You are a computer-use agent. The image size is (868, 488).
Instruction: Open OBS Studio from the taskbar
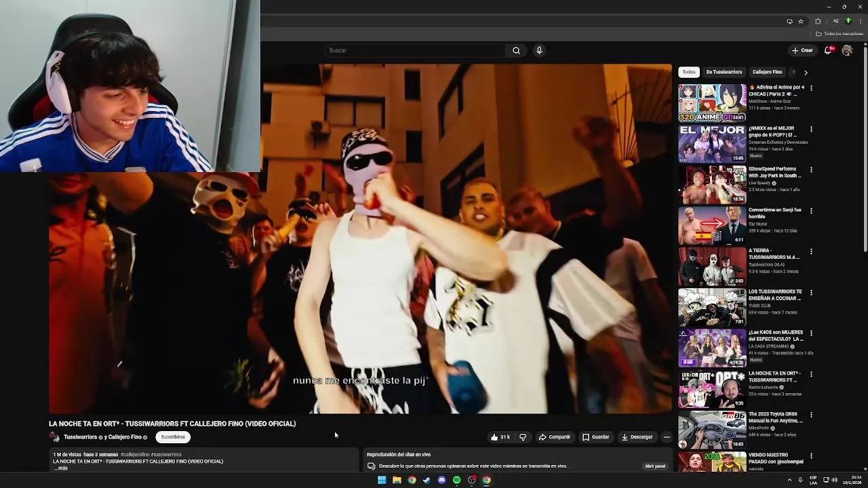pos(472,480)
